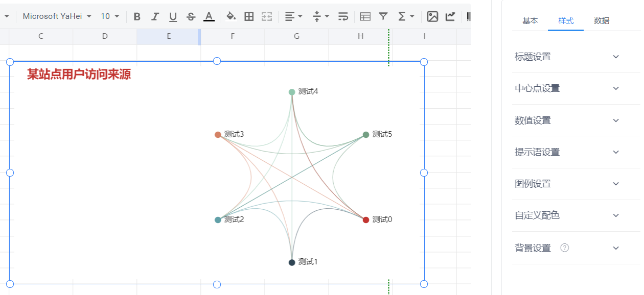Select column F header
This screenshot has width=644, height=295.
click(233, 36)
